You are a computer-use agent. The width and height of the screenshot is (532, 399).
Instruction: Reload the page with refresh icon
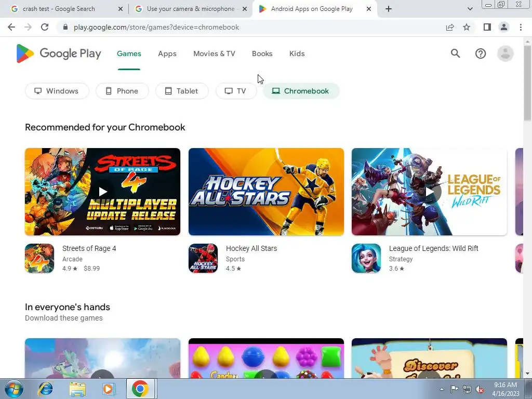coord(45,27)
